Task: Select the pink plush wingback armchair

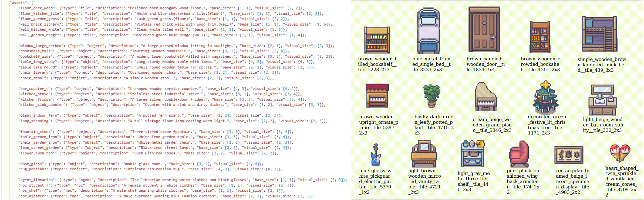Action: 519,154
